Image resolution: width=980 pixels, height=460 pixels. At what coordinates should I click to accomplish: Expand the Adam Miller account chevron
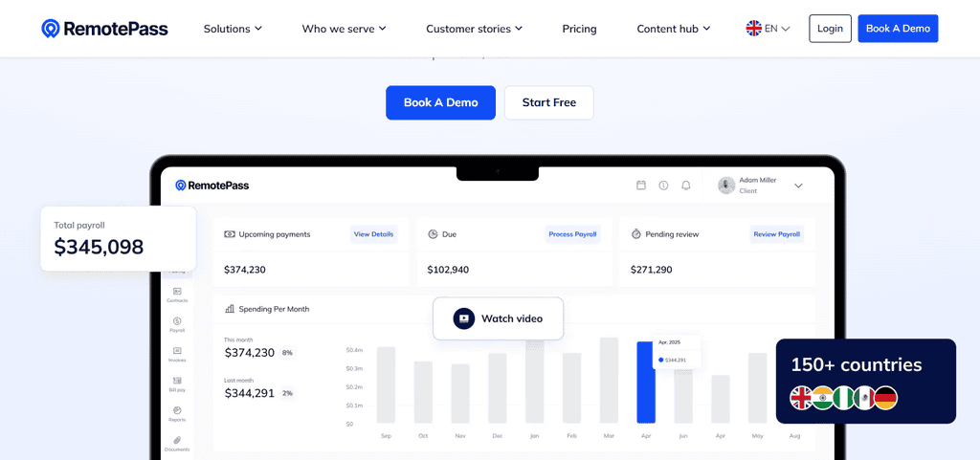click(x=798, y=186)
